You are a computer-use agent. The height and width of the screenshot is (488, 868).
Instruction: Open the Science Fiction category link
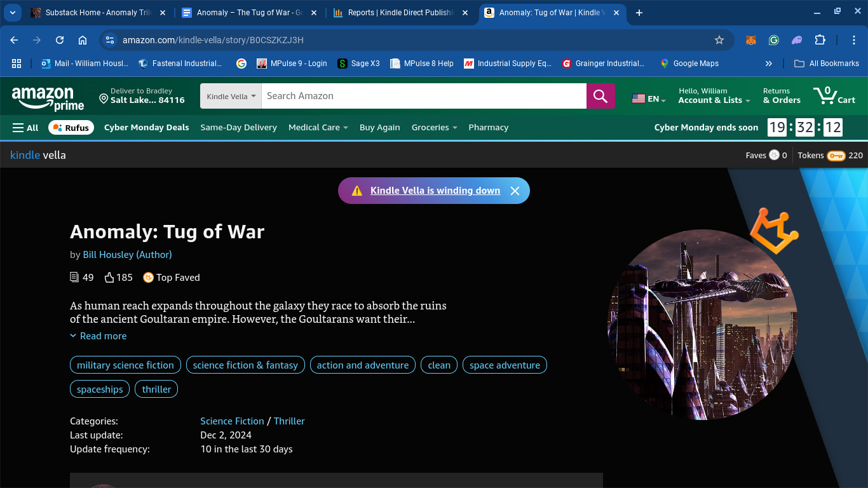point(232,421)
